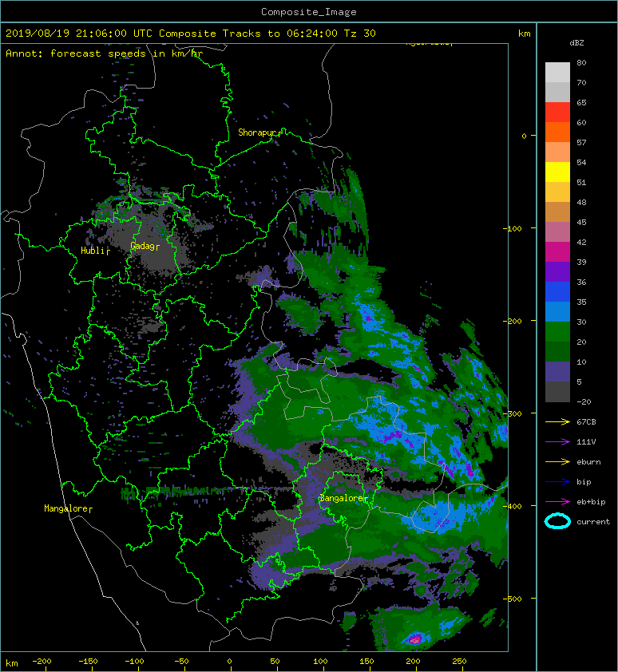Click the dBZ heading above color bar

pos(576,43)
